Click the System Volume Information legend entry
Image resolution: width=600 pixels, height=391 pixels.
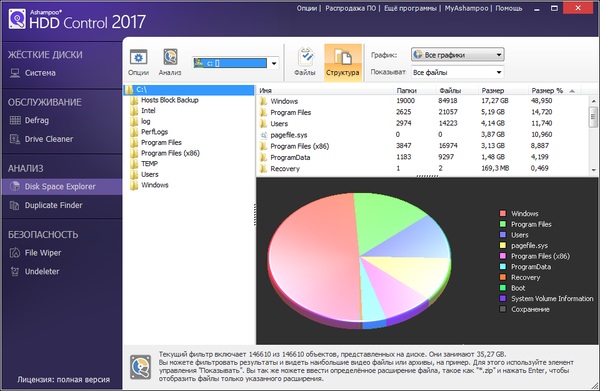coord(546,298)
